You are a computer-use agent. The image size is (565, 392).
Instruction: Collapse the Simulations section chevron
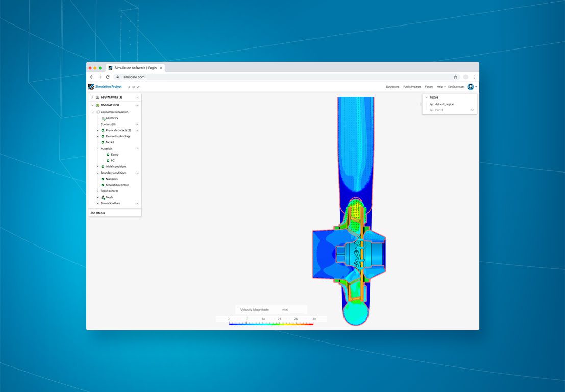[x=92, y=105]
